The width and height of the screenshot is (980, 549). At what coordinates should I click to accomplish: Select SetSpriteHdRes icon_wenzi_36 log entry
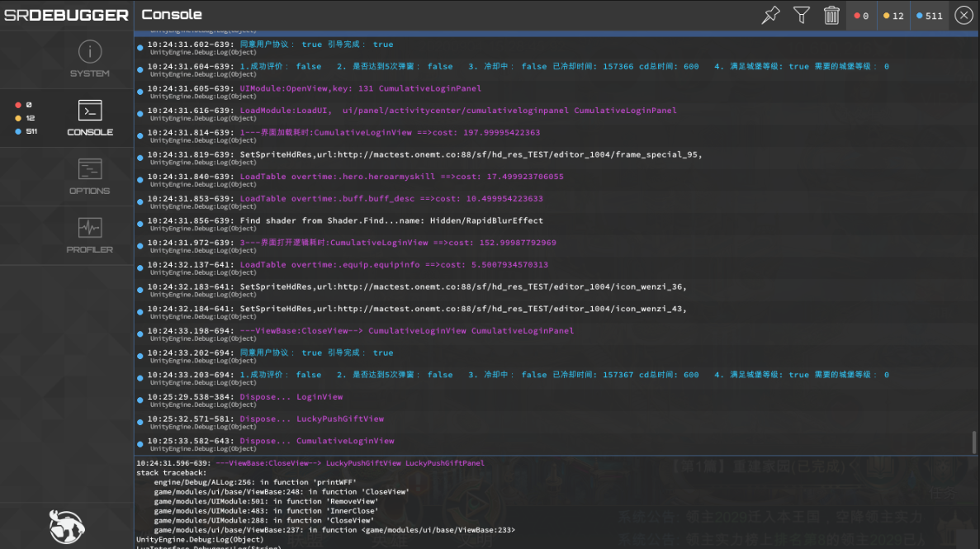coord(556,290)
